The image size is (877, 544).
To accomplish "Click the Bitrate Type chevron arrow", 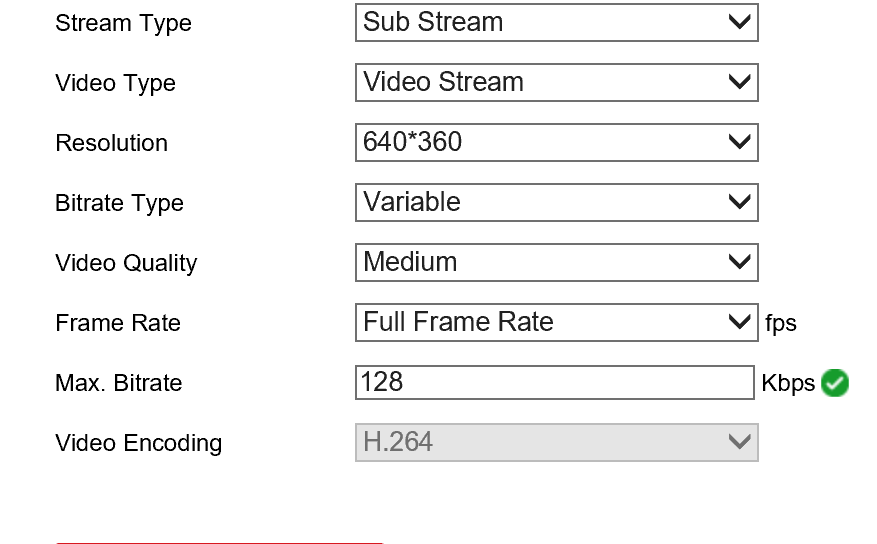I will tap(740, 202).
